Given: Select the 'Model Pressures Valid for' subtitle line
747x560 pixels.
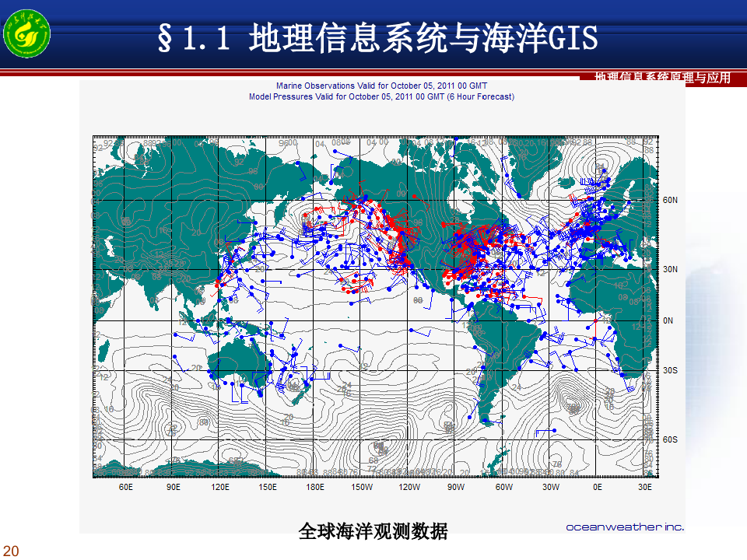Looking at the screenshot, I should (x=381, y=96).
